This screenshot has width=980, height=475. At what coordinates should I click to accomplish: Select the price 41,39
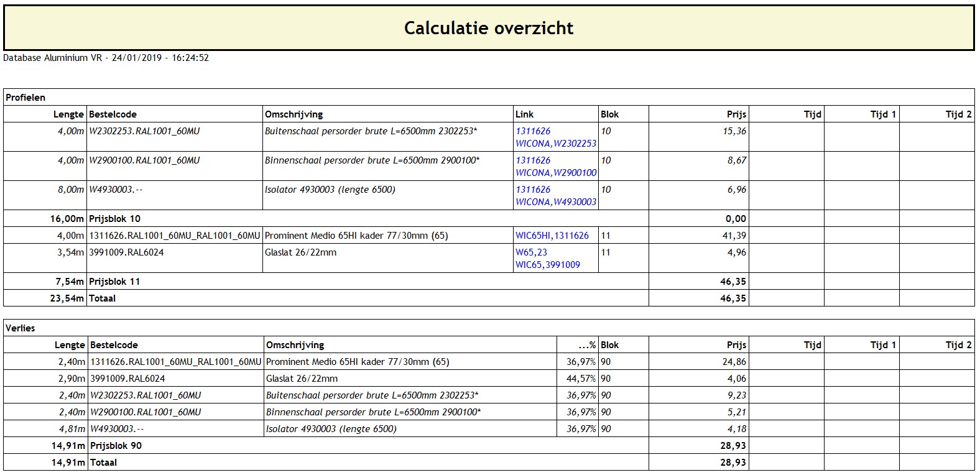tap(734, 236)
